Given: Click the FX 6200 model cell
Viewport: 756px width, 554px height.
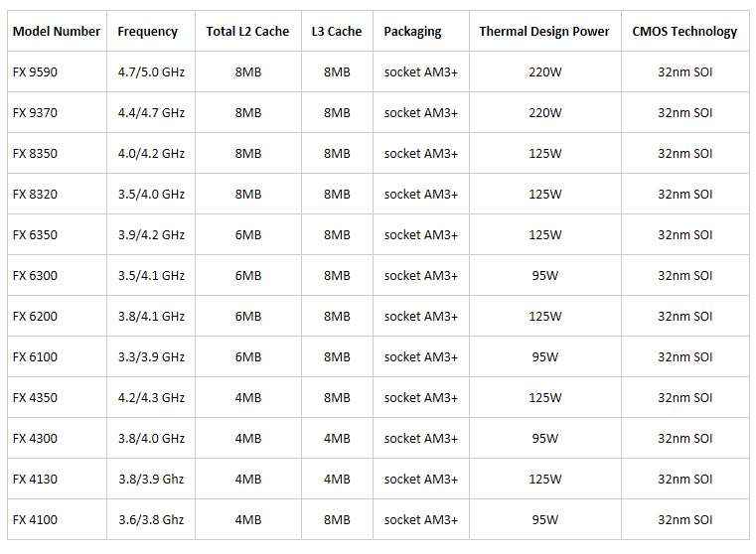Looking at the screenshot, I should coord(35,317).
